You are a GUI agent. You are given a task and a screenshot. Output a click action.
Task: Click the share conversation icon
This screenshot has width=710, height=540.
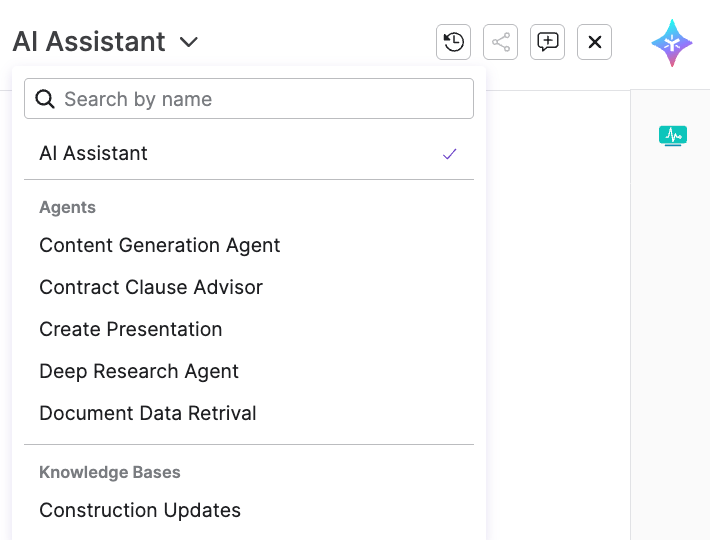(x=500, y=42)
